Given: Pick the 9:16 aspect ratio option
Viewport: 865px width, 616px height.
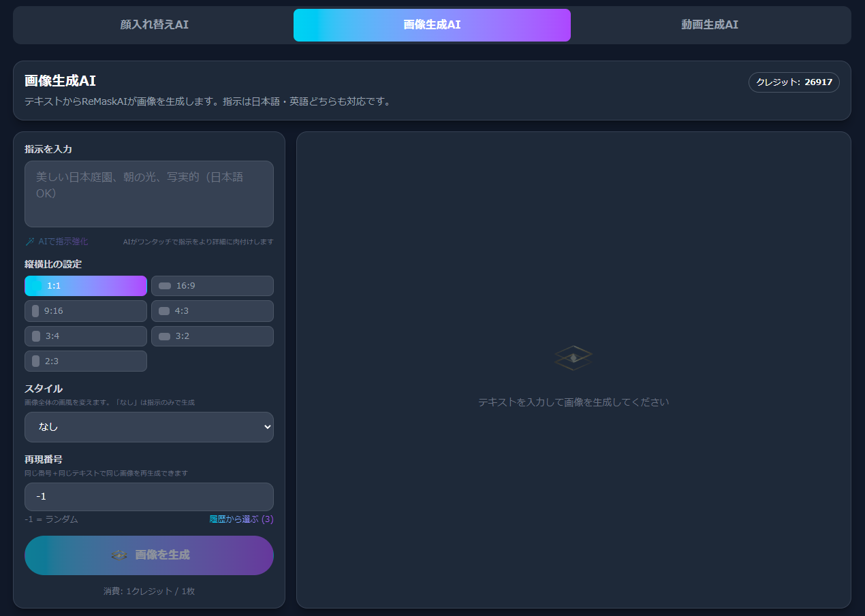Looking at the screenshot, I should [86, 311].
